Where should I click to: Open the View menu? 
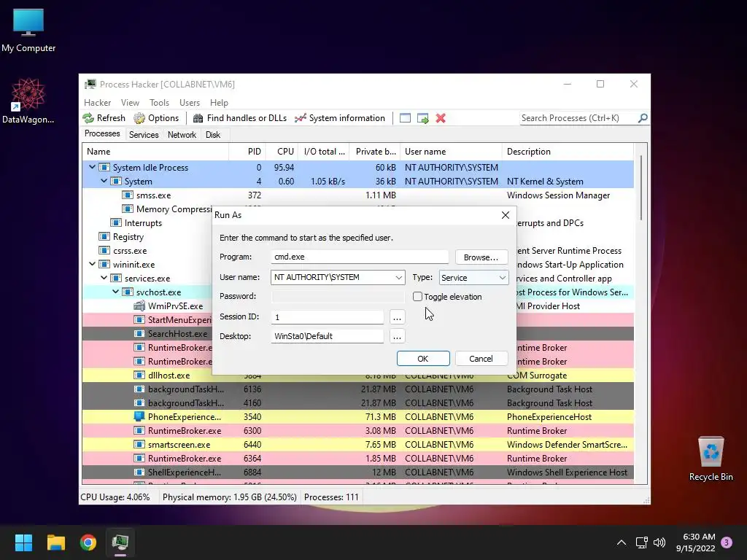pos(130,102)
